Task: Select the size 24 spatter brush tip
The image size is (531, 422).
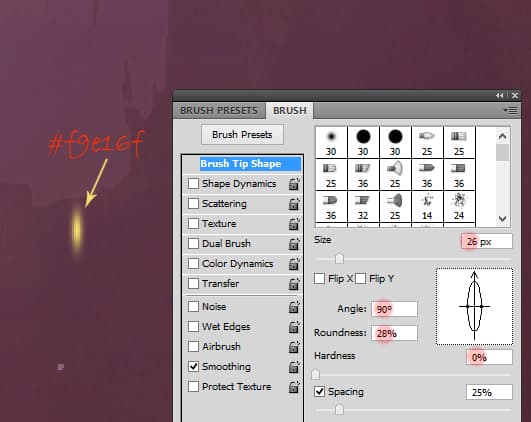Action: pos(459,206)
